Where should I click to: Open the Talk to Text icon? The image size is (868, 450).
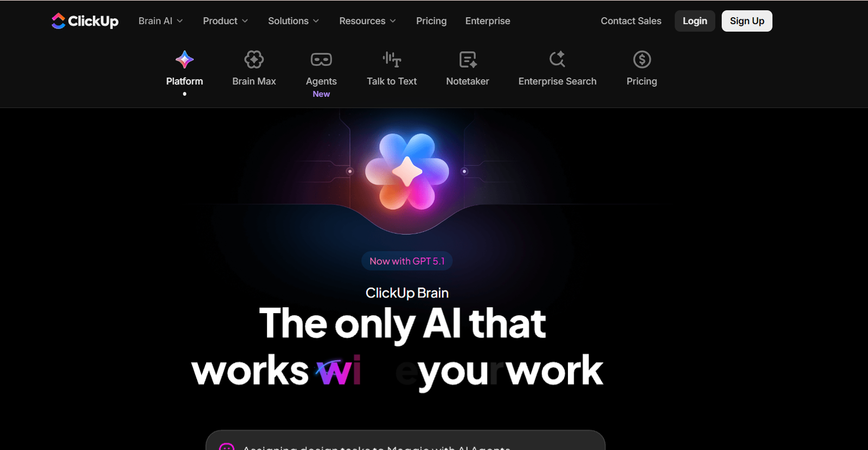coord(392,59)
